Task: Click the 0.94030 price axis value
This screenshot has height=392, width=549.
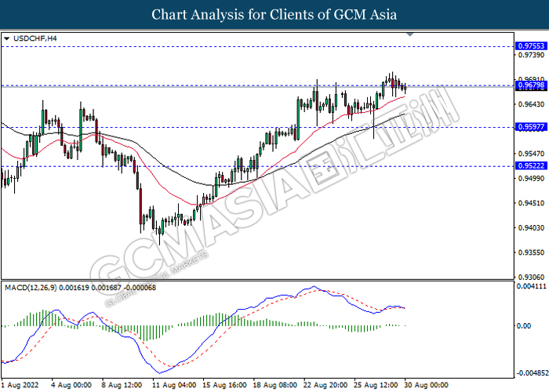Action: click(531, 228)
